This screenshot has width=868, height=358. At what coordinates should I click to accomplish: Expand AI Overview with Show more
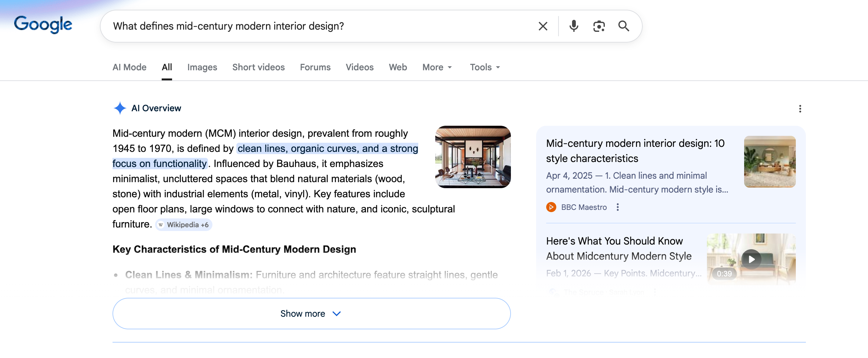[311, 314]
